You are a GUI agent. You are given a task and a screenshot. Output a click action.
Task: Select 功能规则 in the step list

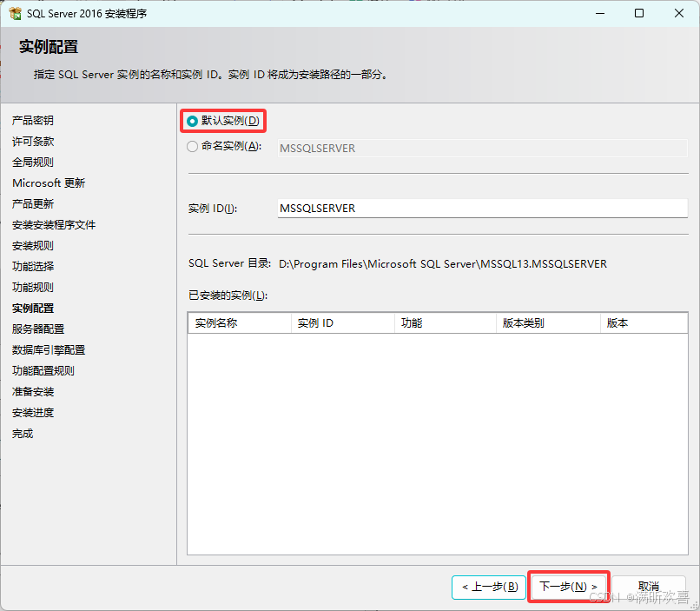pos(33,287)
